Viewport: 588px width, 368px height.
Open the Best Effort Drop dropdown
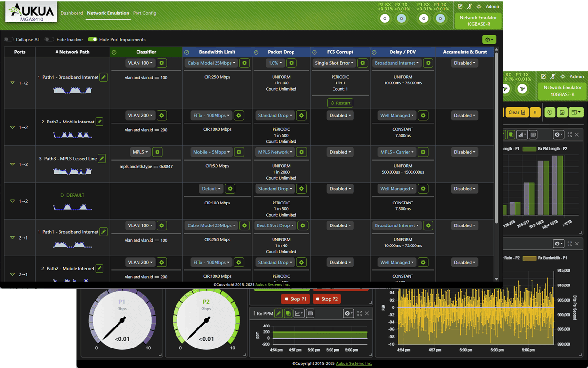(x=275, y=225)
